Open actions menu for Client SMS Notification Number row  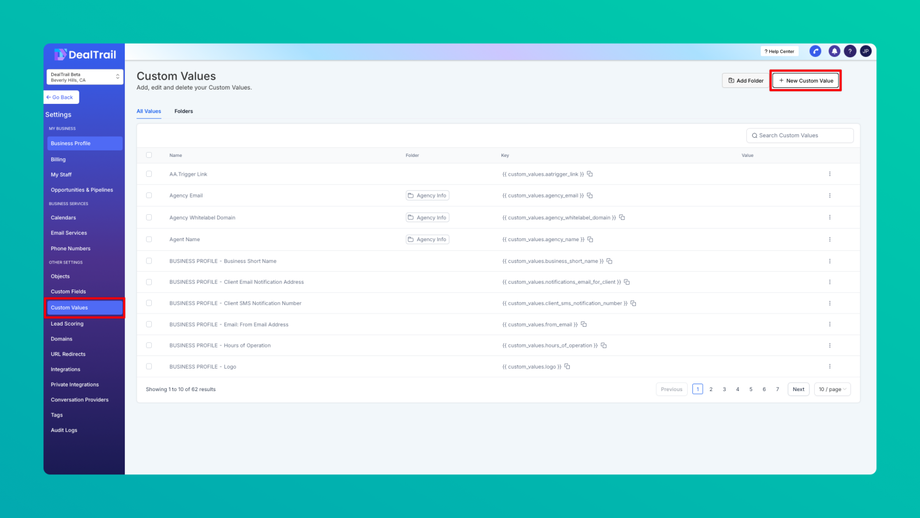[x=830, y=303]
